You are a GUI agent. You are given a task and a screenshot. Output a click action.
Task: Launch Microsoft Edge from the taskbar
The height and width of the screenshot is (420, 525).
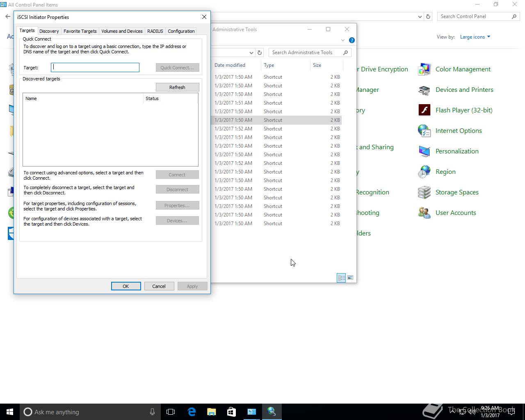192,412
